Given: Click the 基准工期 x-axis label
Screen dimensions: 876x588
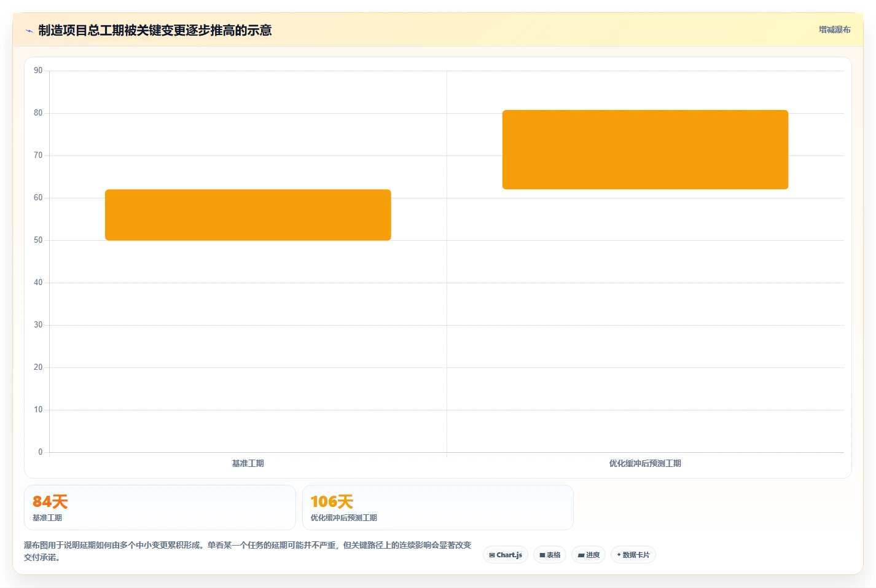Looking at the screenshot, I should 248,463.
